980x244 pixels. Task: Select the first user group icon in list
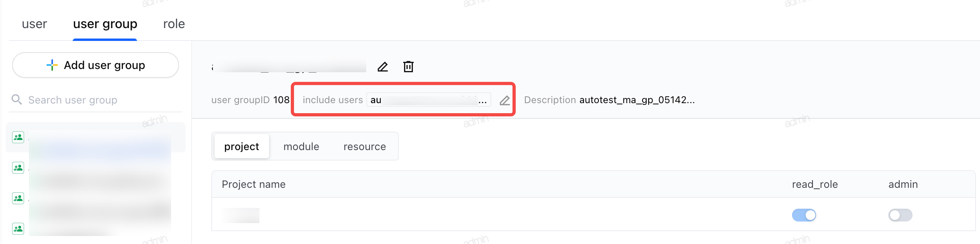pyautogui.click(x=18, y=137)
